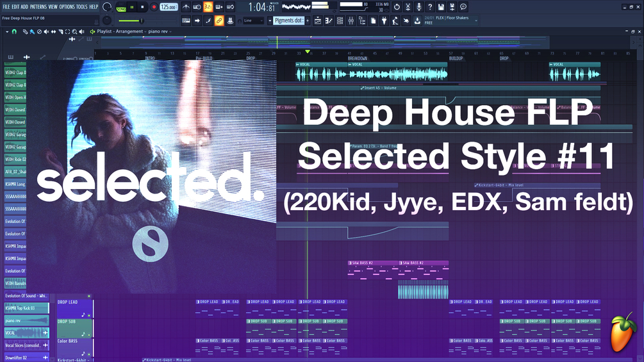
Task: Open the HELP menu
Action: [94, 7]
